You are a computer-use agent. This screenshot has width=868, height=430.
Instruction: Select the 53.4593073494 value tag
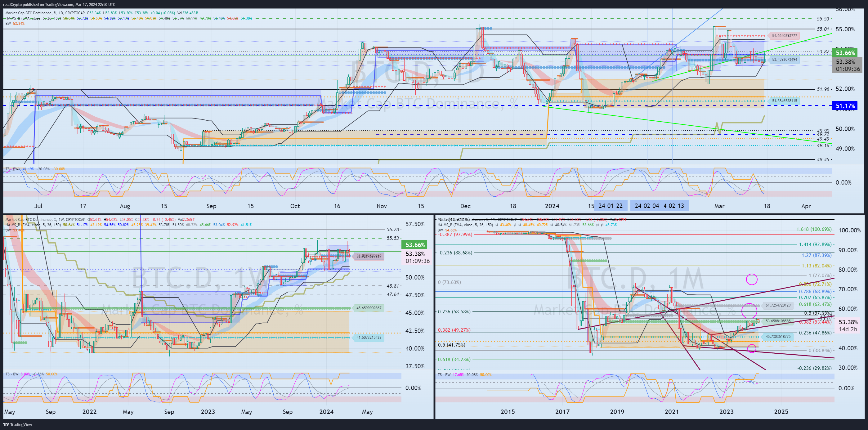[x=784, y=60]
